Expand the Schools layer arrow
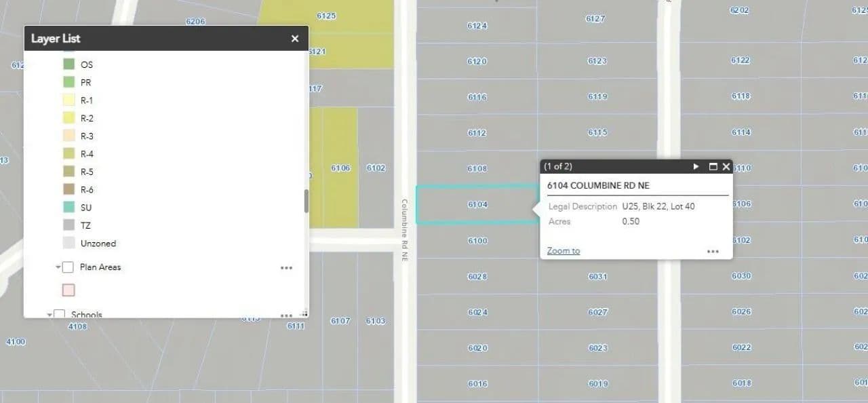The height and width of the screenshot is (403, 868). [x=50, y=315]
